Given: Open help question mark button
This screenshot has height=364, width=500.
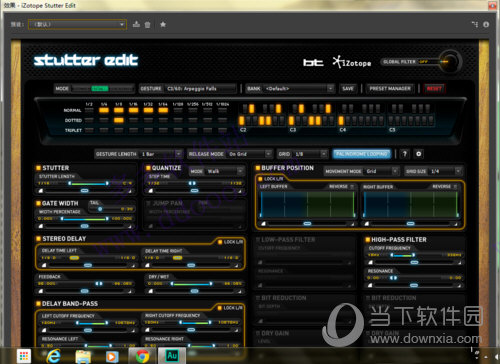Looking at the screenshot, I should click(404, 154).
